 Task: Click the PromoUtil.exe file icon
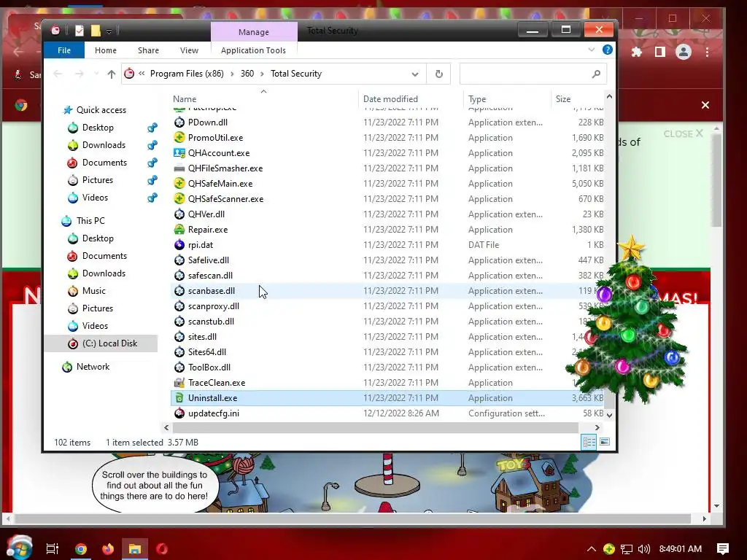coord(179,138)
